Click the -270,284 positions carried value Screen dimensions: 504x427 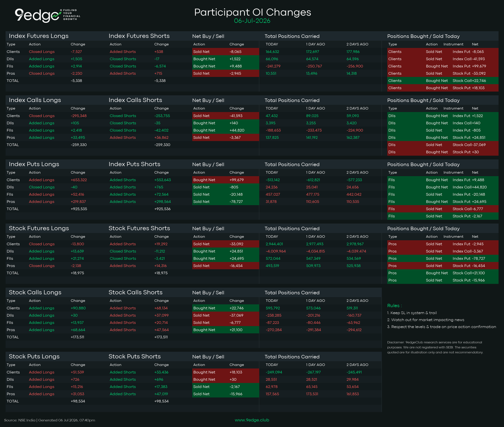[273, 330]
